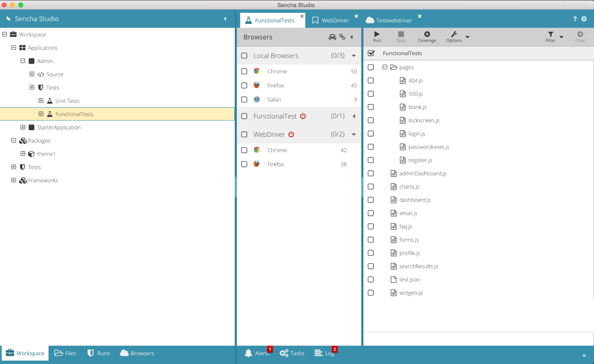Collapse the pages folder
The image size is (594, 364).
(385, 67)
